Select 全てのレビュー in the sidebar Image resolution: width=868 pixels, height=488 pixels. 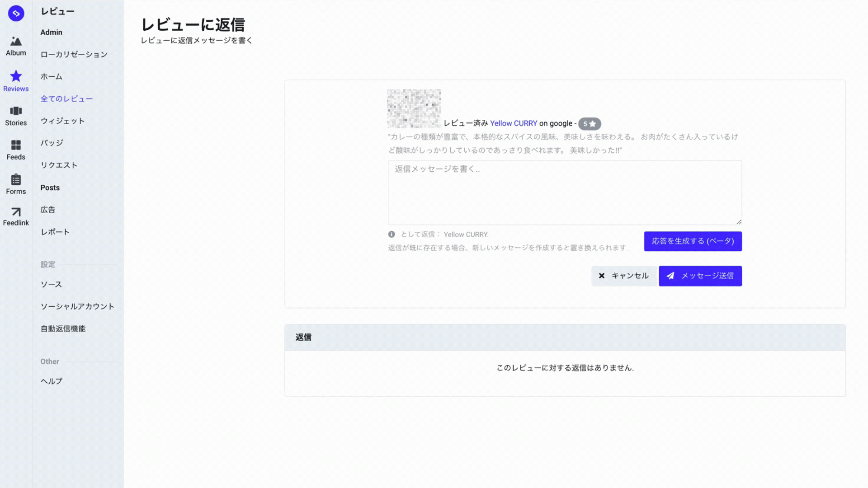67,99
